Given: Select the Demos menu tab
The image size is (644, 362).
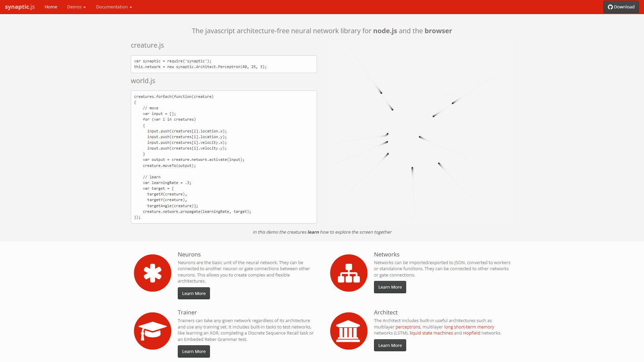Looking at the screenshot, I should 75,7.
